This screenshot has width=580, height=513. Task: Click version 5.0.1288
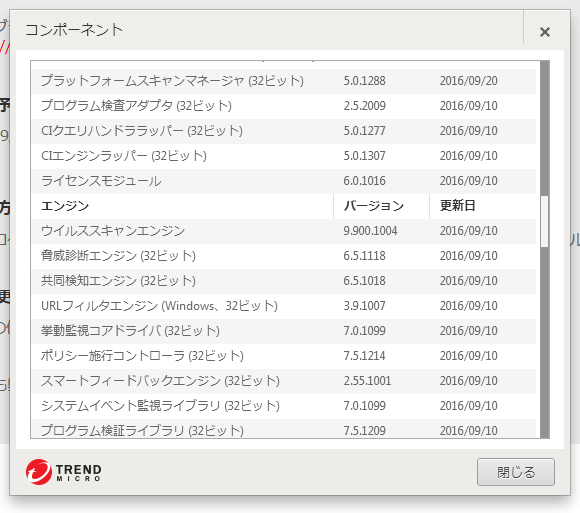tap(364, 81)
